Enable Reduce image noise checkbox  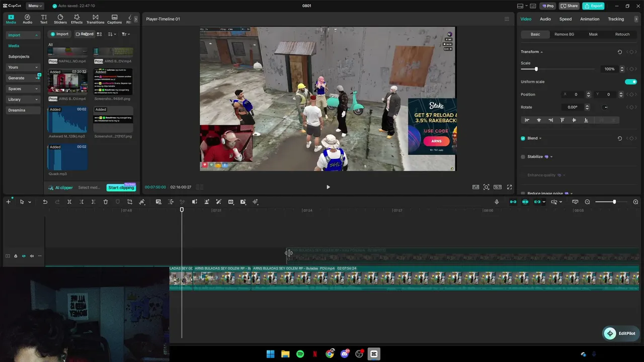pyautogui.click(x=523, y=194)
